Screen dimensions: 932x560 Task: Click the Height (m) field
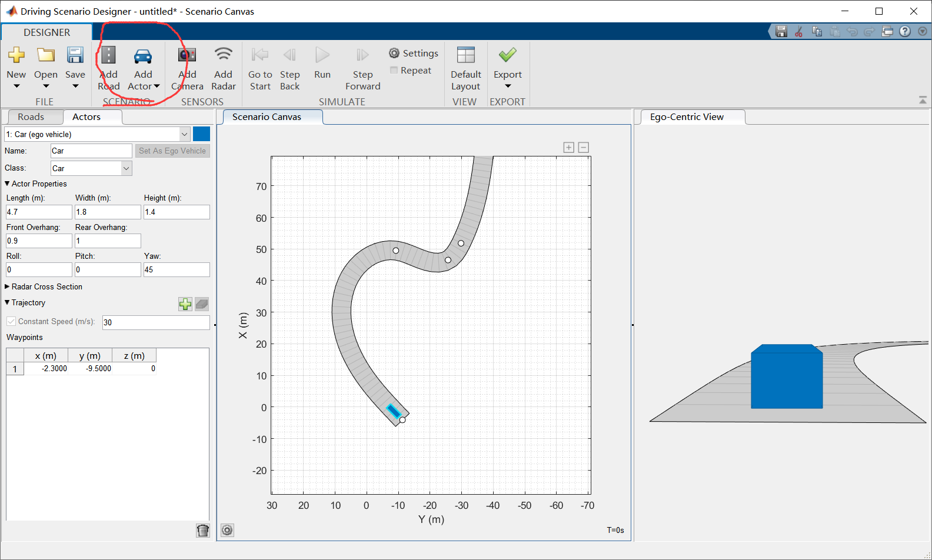point(177,212)
